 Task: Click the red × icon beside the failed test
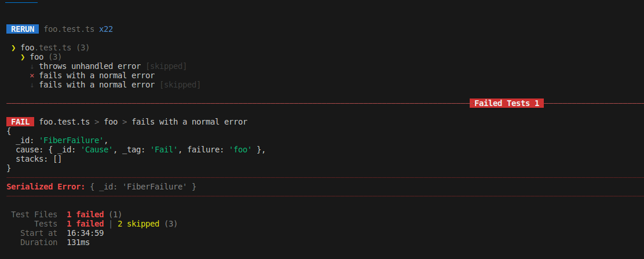32,75
